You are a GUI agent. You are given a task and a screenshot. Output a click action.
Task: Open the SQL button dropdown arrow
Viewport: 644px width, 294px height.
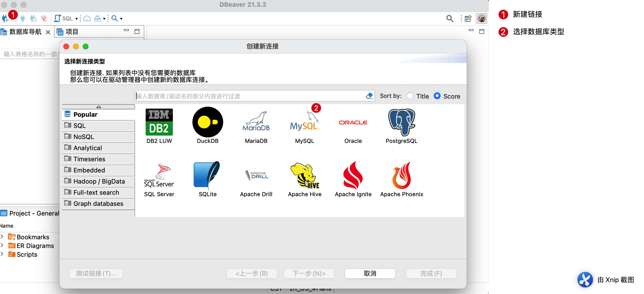77,19
